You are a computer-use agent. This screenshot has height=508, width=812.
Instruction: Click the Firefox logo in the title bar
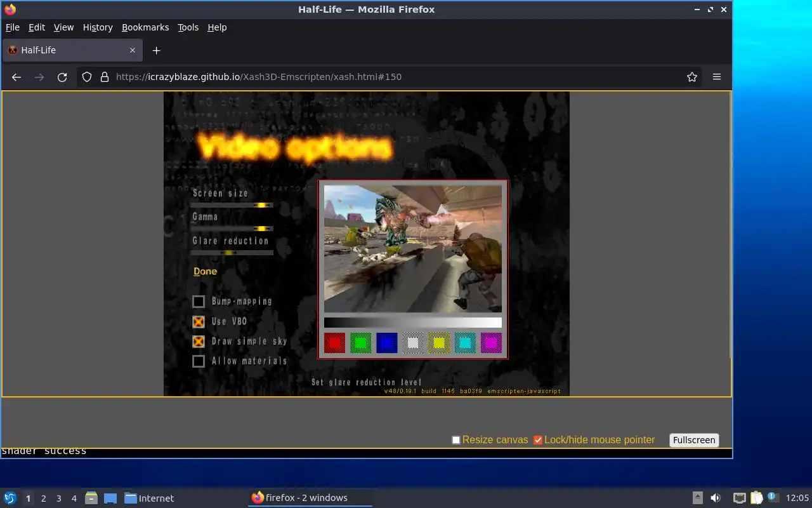coord(10,10)
